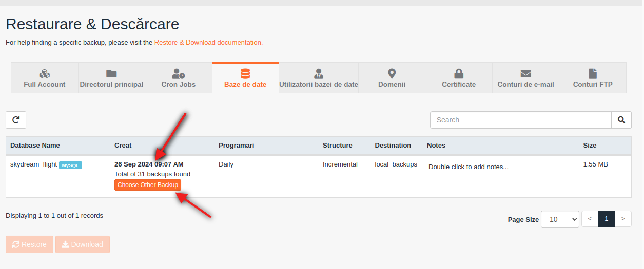The image size is (644, 269).
Task: Focus the Search input field
Action: 520,120
